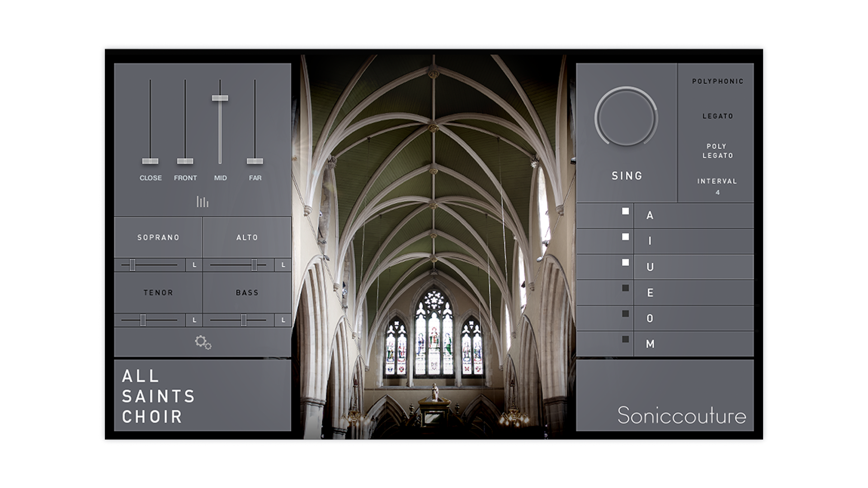The image size is (868, 488).
Task: Open the gears settings icon
Action: tap(203, 343)
